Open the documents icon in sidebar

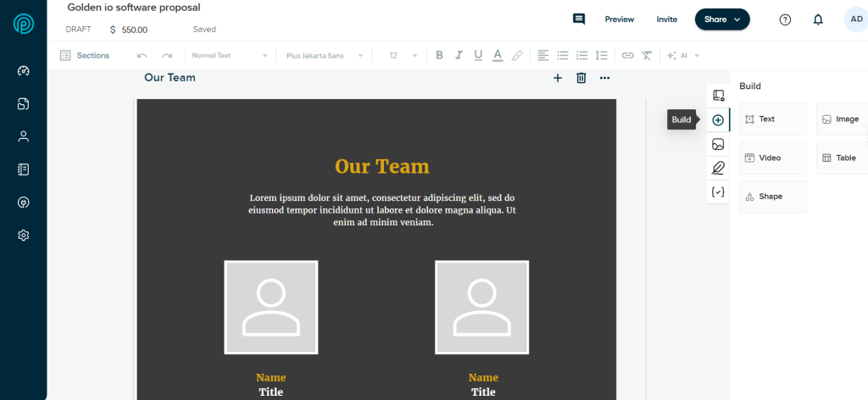pos(23,104)
